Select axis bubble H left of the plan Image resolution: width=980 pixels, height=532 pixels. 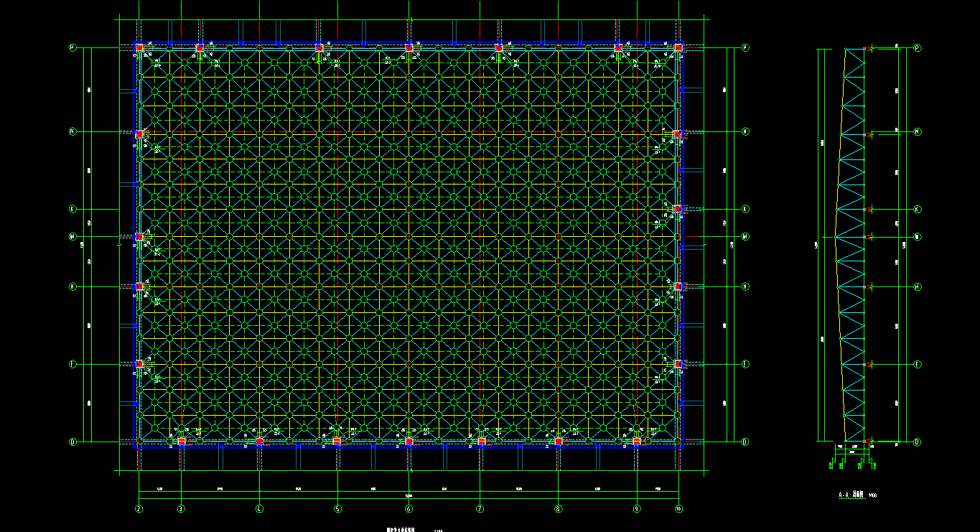(x=73, y=286)
